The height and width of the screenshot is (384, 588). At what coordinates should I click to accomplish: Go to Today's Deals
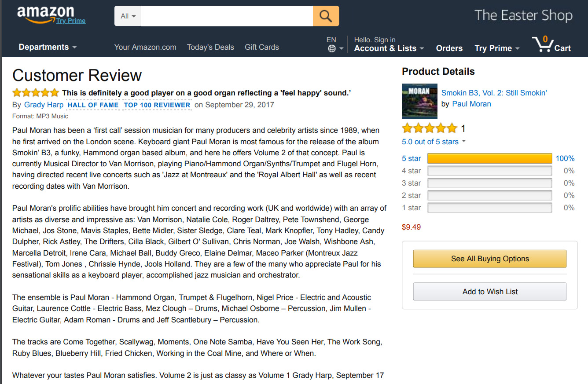210,47
